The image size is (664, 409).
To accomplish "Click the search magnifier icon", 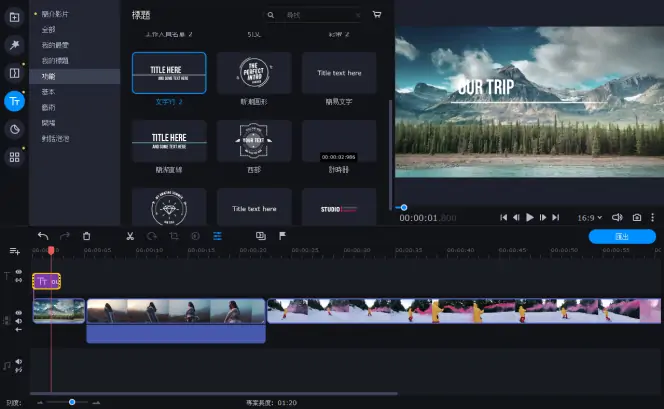I will [271, 15].
